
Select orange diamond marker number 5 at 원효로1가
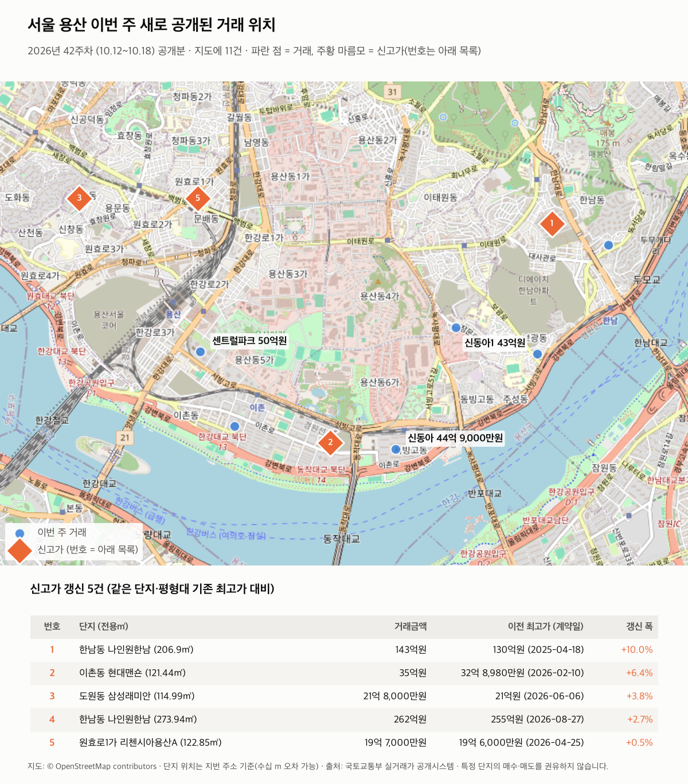coord(198,198)
